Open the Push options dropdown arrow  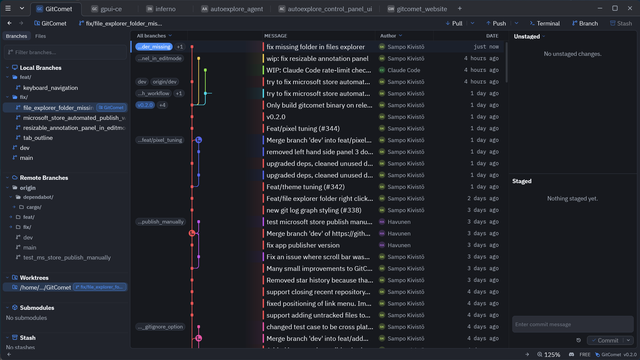pyautogui.click(x=516, y=23)
